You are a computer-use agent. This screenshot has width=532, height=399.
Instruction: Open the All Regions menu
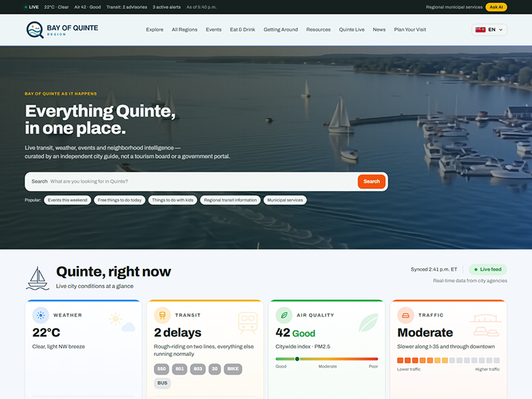pos(184,30)
